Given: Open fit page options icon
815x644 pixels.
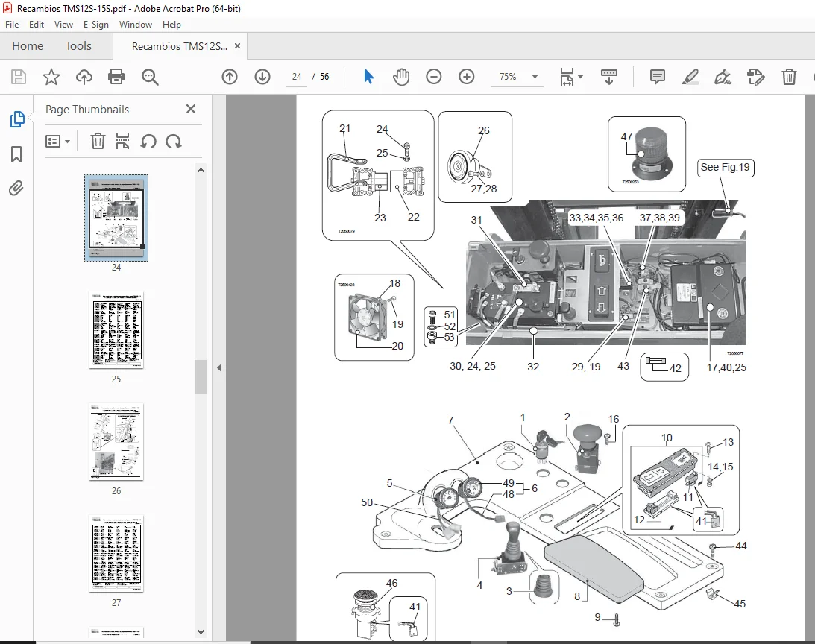Looking at the screenshot, I should [567, 77].
